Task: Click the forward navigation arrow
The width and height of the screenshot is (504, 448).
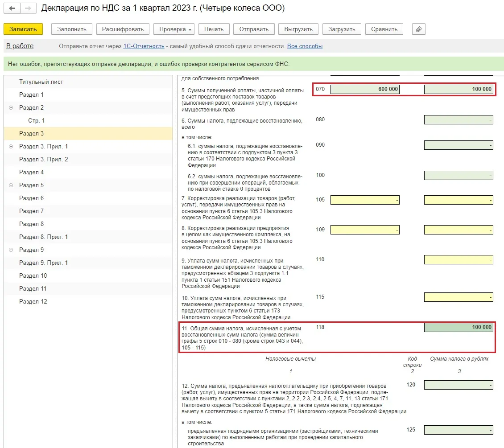Action: coord(28,8)
